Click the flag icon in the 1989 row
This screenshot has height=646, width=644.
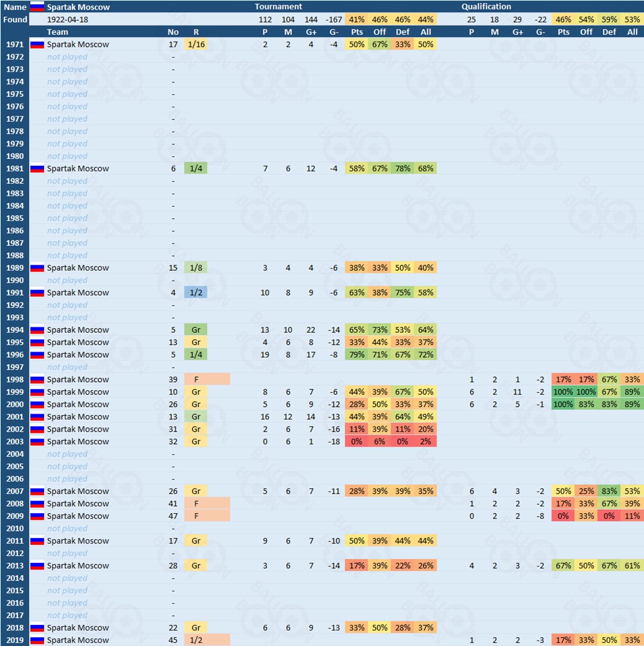click(37, 268)
